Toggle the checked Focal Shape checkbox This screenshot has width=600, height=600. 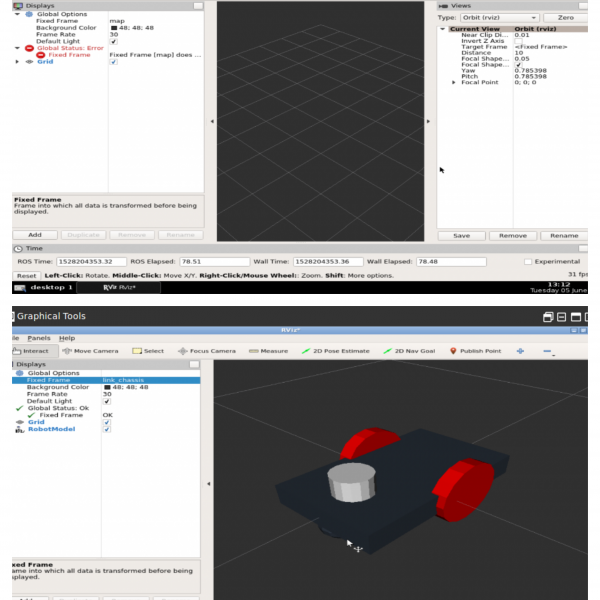(x=518, y=65)
